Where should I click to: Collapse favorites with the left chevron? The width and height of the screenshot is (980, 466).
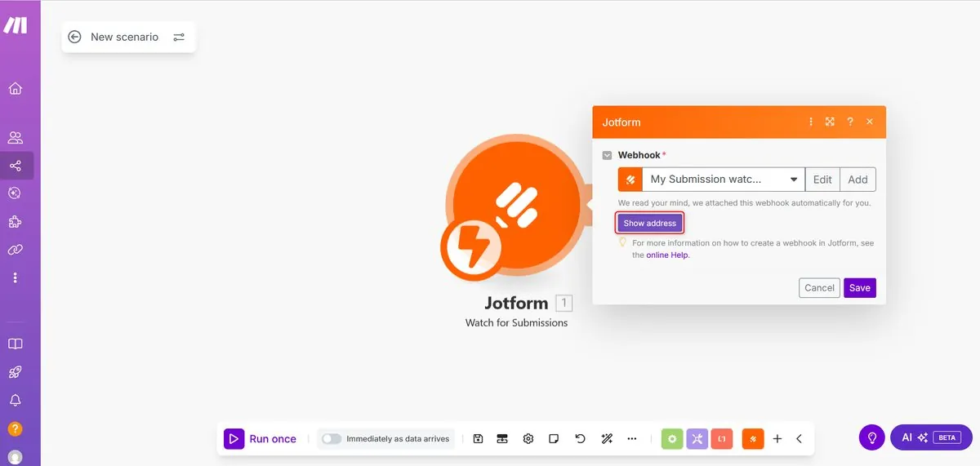point(799,438)
